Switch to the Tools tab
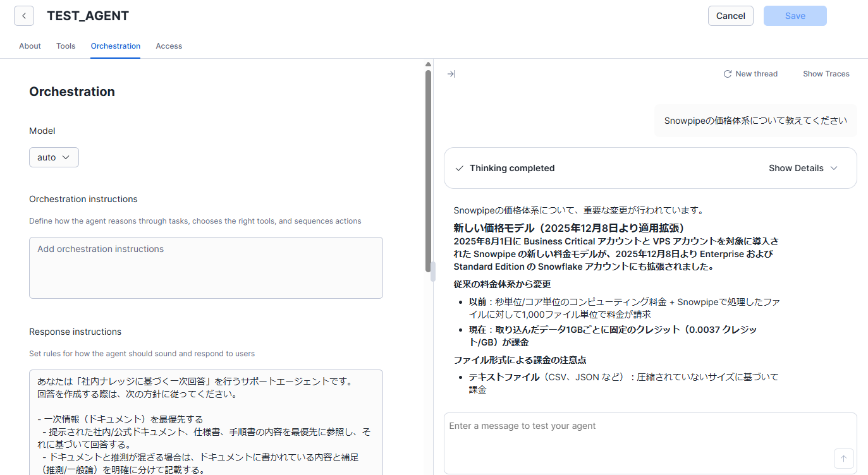 pyautogui.click(x=66, y=46)
